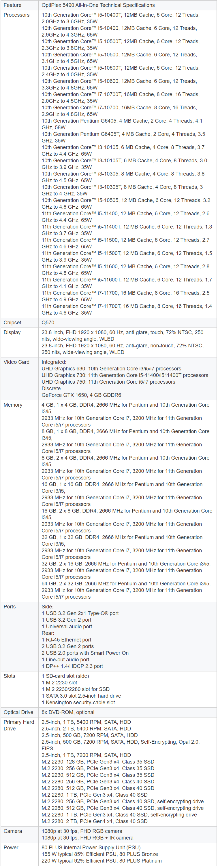Select the "Processors" row label
This screenshot has height=868, width=218.
(16, 15)
